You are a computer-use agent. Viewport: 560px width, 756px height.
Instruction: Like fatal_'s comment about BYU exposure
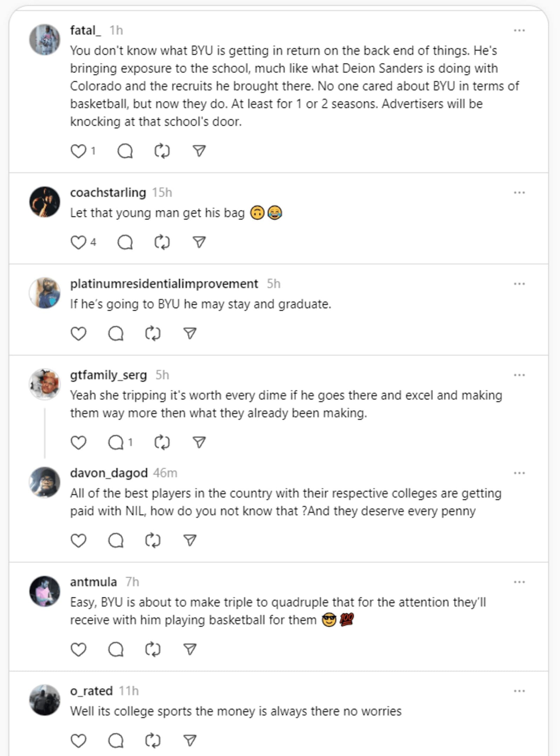click(79, 151)
